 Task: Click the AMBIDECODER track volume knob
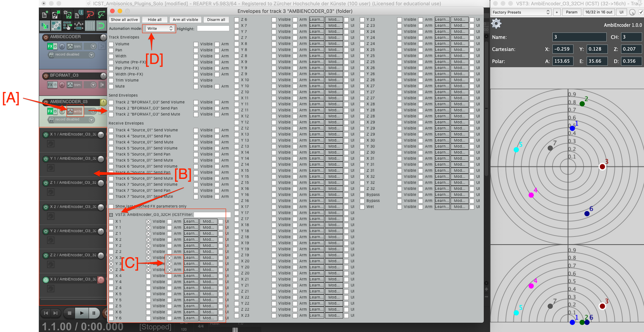coord(103,37)
